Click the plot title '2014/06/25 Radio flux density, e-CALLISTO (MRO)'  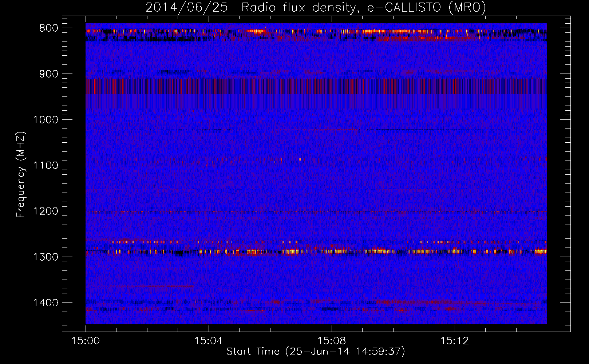[x=316, y=7]
